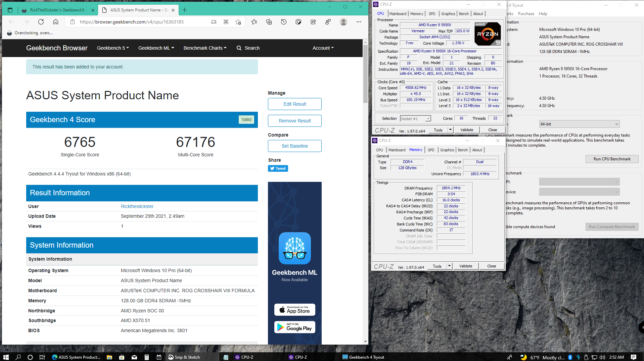Select the Bench tab in top CPU-Z
644x361 pixels.
pos(464,14)
